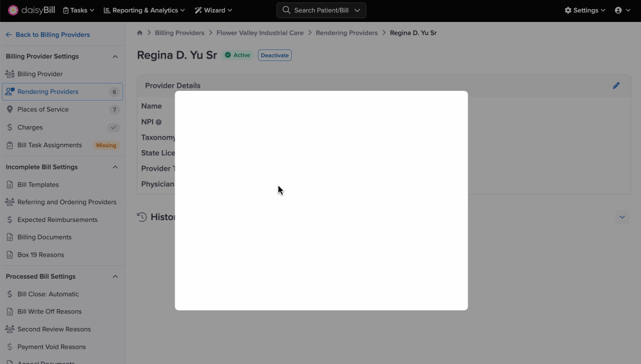Click the pencil edit icon in Provider Details

pyautogui.click(x=616, y=86)
